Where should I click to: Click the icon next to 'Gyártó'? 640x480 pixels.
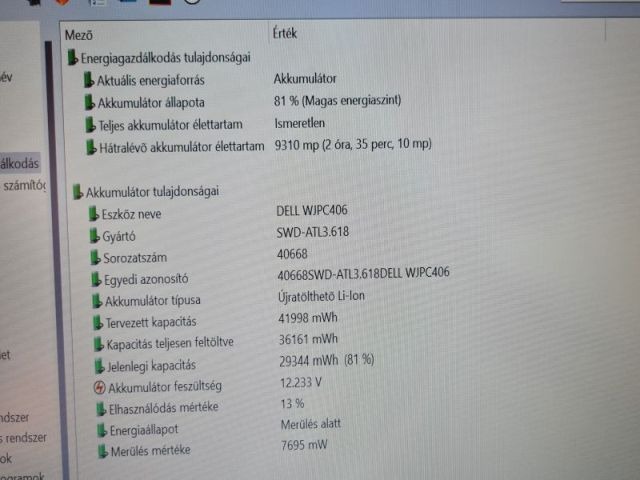(x=95, y=236)
